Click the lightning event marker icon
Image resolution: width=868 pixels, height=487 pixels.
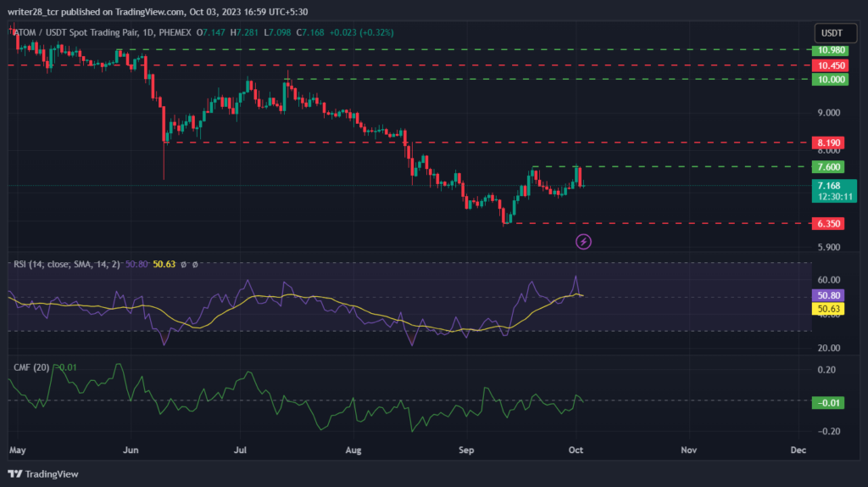click(x=583, y=242)
